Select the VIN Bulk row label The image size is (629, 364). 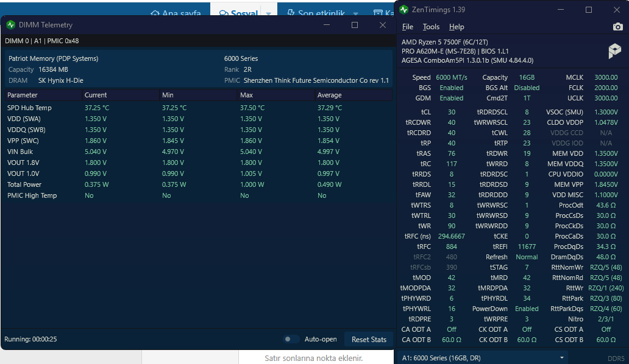click(20, 152)
